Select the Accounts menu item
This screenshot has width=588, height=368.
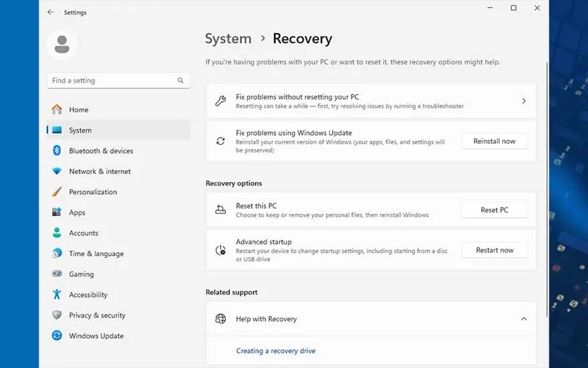point(84,234)
